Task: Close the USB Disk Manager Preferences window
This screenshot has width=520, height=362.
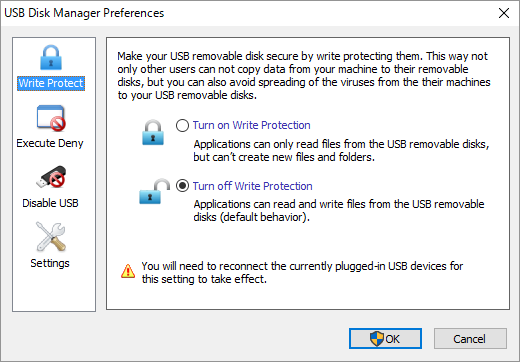Action: click(x=504, y=13)
